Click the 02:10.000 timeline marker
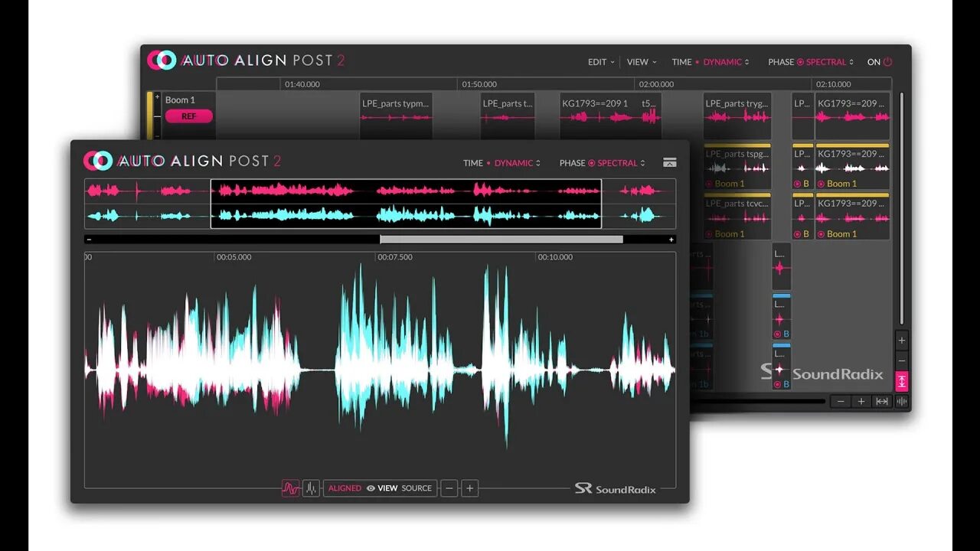 pyautogui.click(x=833, y=84)
